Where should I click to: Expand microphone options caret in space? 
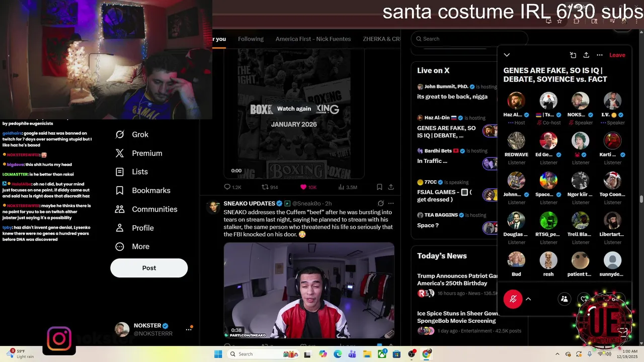tap(528, 299)
